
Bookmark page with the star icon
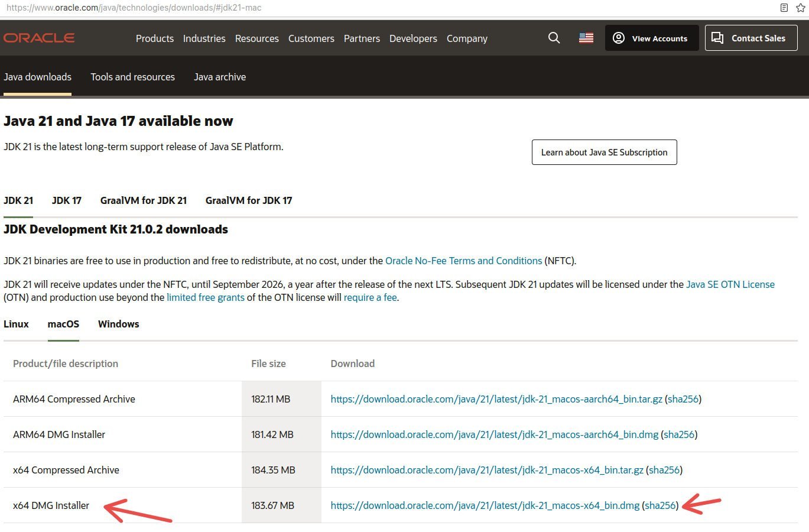801,8
